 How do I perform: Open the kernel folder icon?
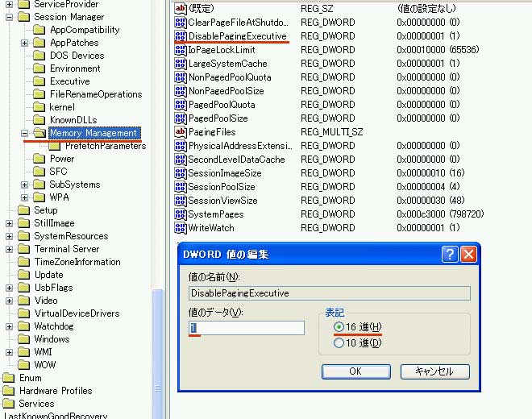pyautogui.click(x=39, y=107)
